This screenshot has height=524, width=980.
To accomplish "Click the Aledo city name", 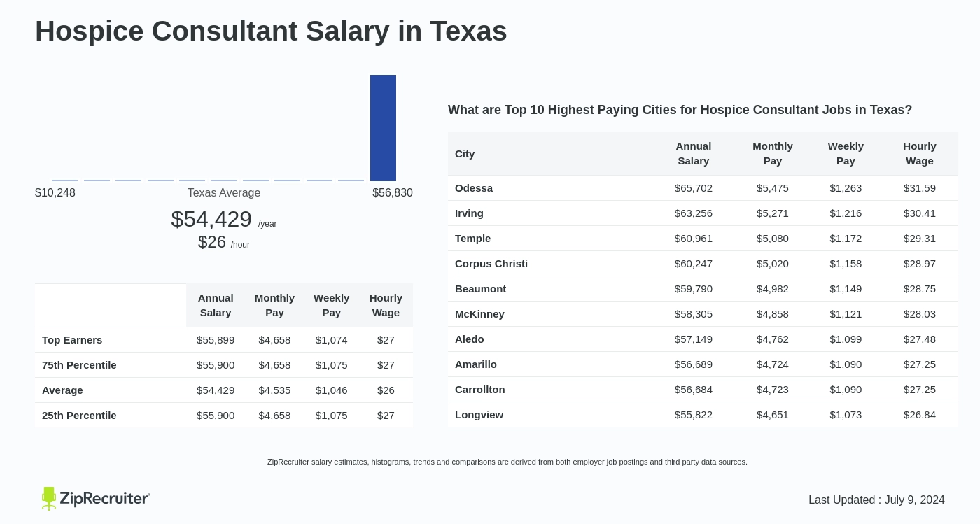I will coord(470,339).
